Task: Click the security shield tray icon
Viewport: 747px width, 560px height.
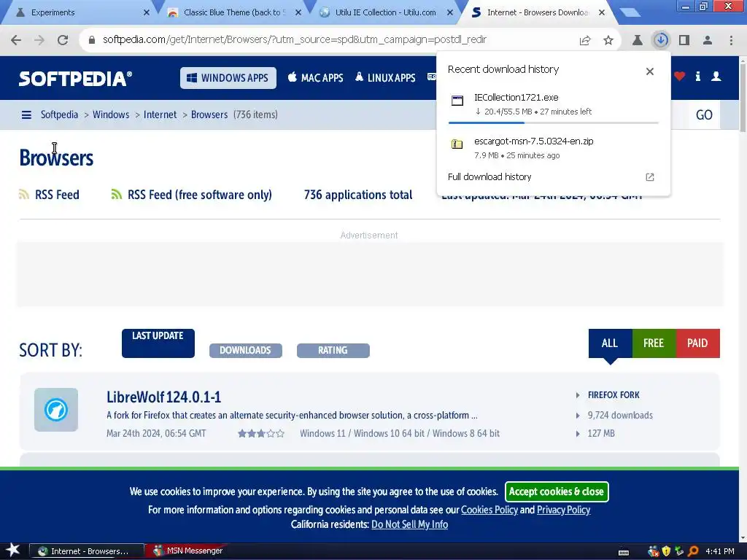Action: tap(667, 551)
